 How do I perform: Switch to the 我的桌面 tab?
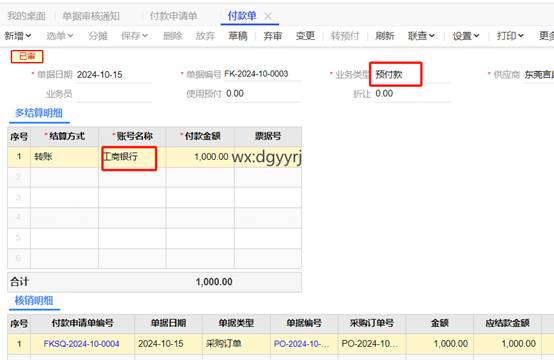(x=26, y=16)
